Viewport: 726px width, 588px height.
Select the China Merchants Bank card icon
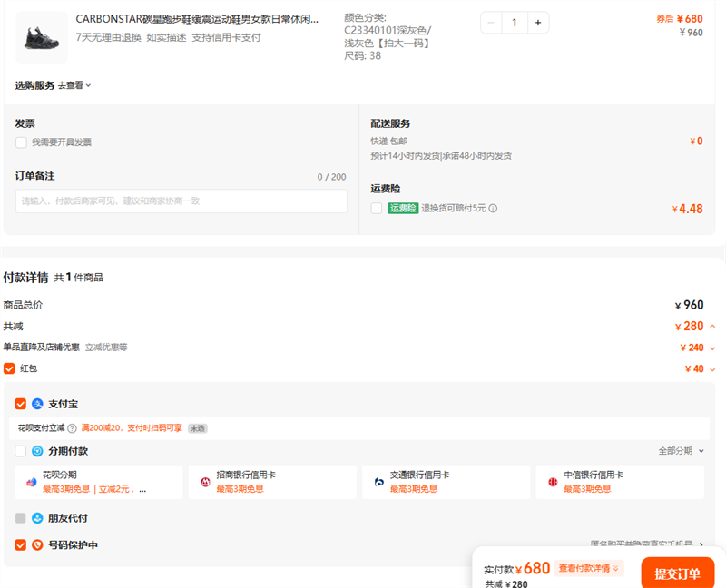(205, 482)
